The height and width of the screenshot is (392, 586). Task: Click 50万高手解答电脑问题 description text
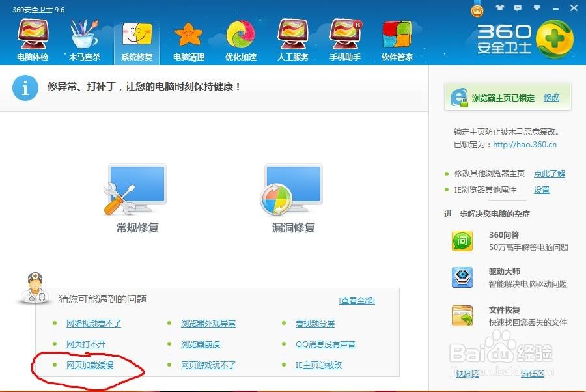(x=529, y=247)
